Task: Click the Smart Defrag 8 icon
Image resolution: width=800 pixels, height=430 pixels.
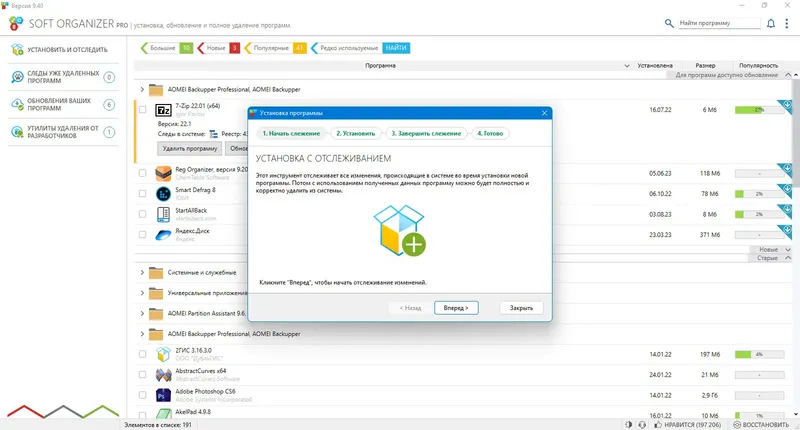Action: (163, 194)
